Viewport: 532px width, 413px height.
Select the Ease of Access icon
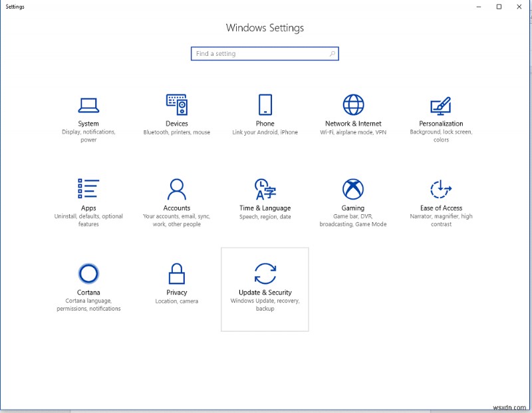[441, 189]
